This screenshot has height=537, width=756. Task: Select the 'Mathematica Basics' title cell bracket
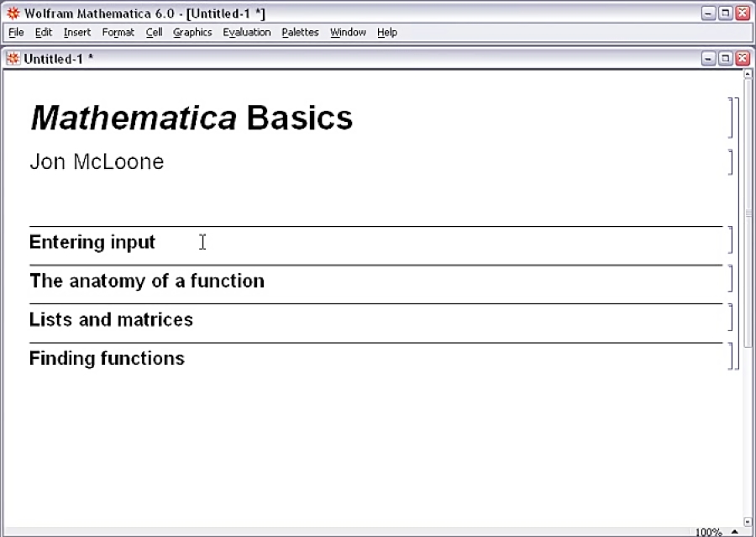[x=730, y=118]
